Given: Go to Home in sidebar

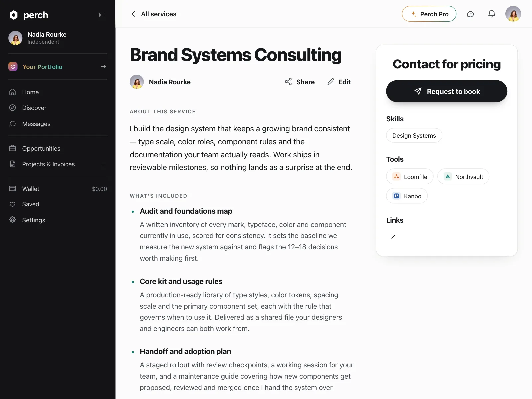Looking at the screenshot, I should pyautogui.click(x=30, y=92).
